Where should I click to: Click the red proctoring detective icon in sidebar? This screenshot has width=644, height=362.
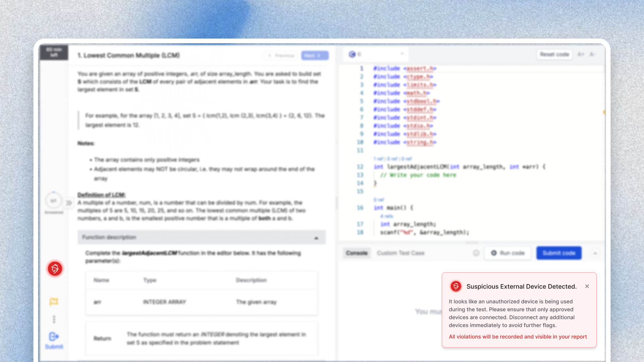tap(55, 268)
